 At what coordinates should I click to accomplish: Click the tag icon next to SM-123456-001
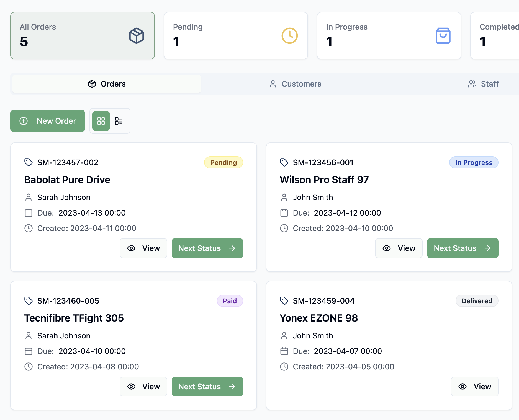(x=284, y=162)
